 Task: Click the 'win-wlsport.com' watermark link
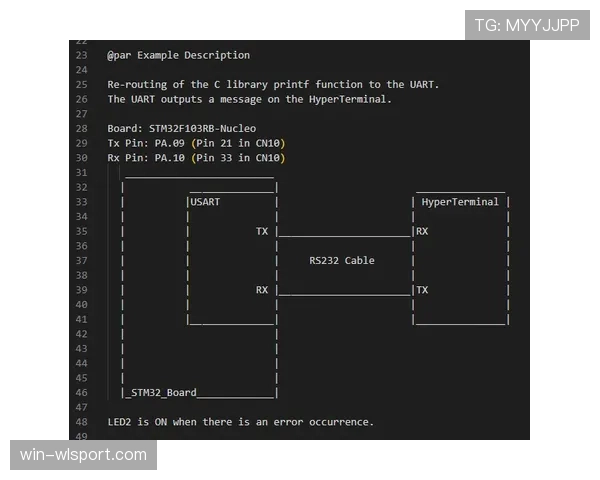pyautogui.click(x=83, y=455)
